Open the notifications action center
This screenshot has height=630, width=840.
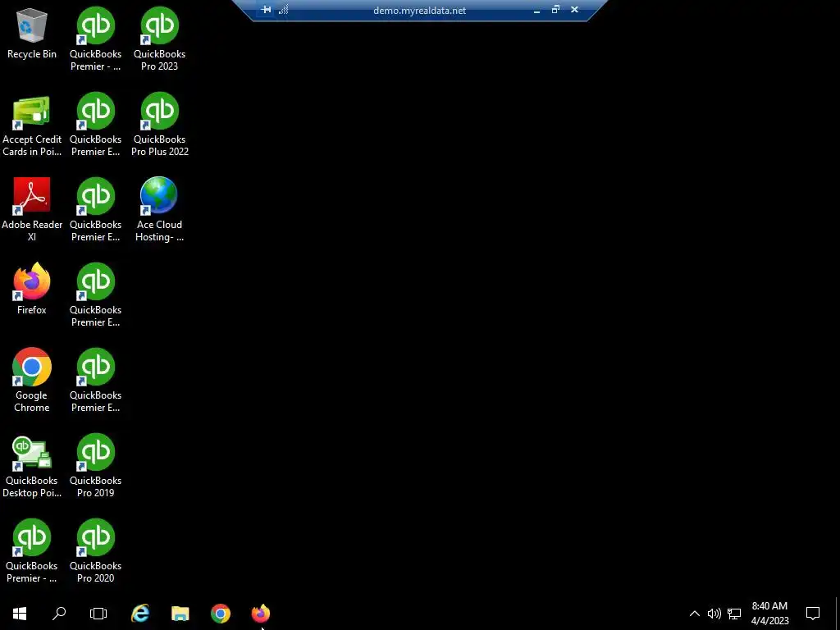click(813, 614)
